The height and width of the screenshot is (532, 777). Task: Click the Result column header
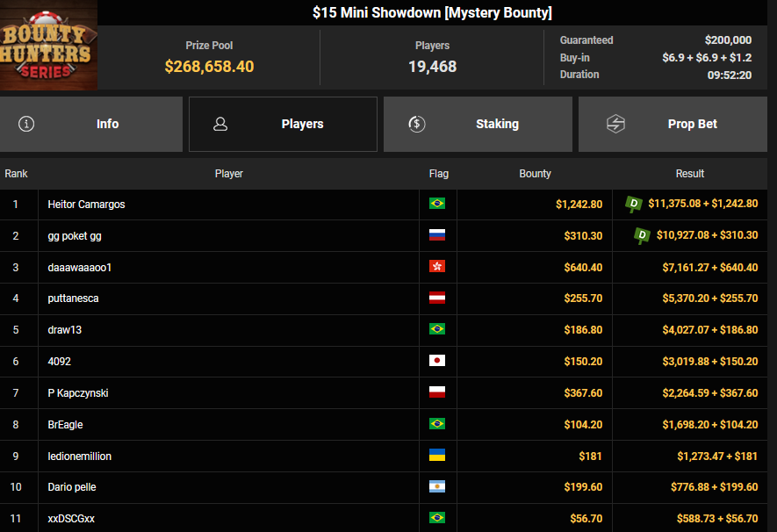click(690, 174)
